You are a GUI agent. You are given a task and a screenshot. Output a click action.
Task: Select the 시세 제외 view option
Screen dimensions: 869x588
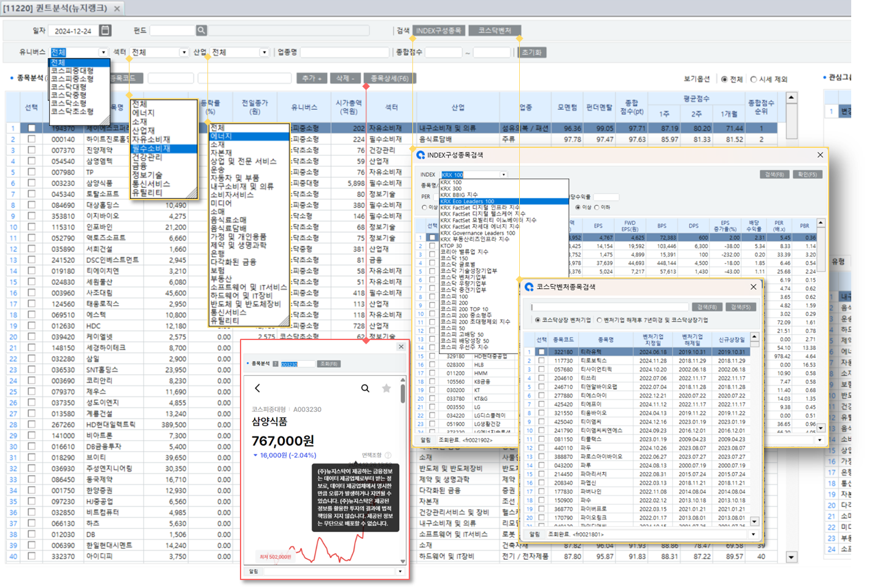(x=754, y=79)
